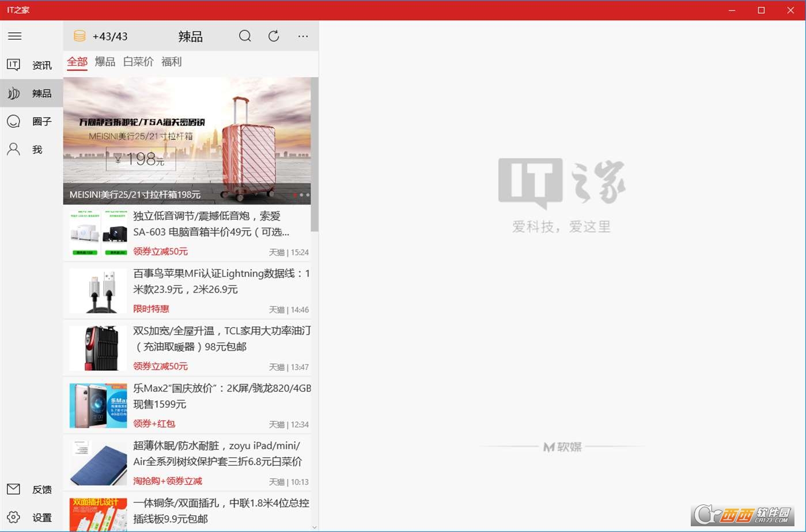Click the blue iPad case thumbnail

click(98, 463)
